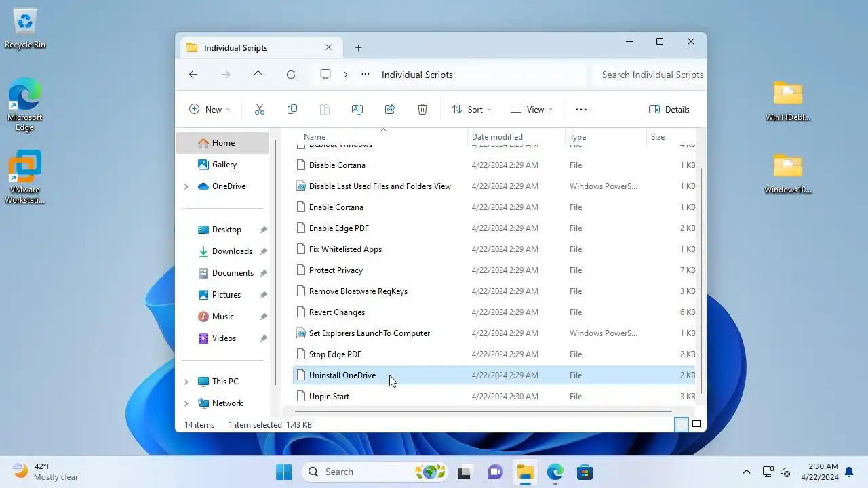Select the Revert Changes file
The height and width of the screenshot is (488, 868).
click(x=494, y=312)
